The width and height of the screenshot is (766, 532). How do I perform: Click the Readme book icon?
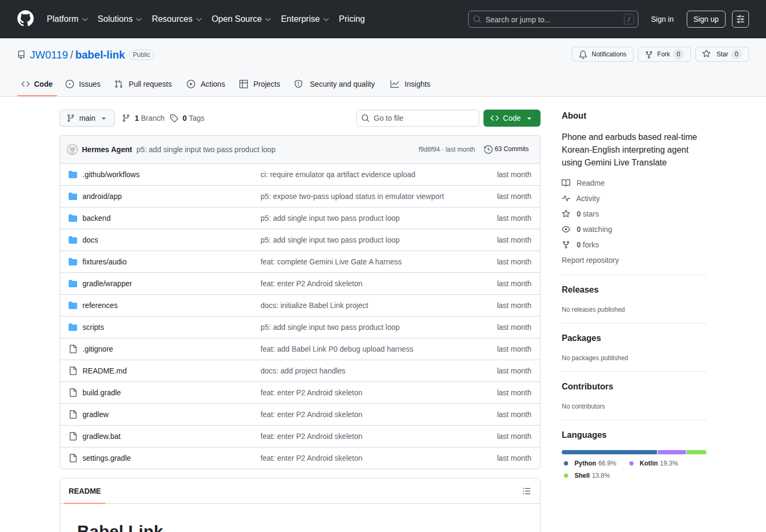tap(566, 183)
